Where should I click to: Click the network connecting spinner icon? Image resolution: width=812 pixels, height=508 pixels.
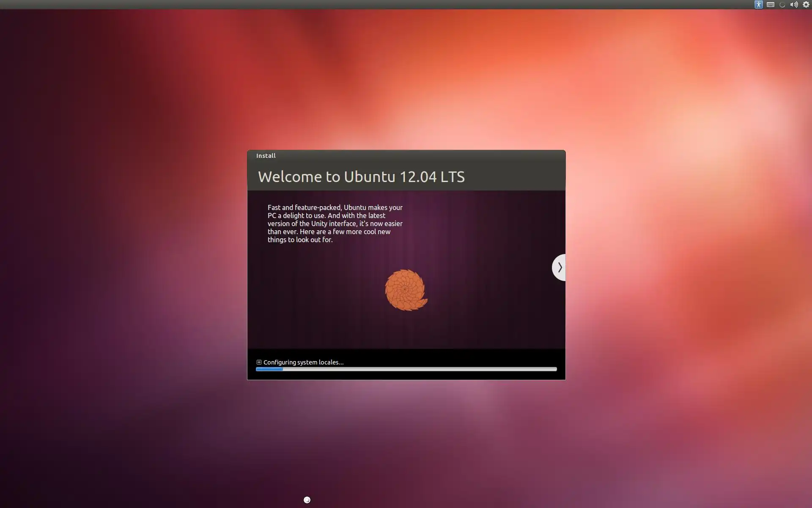click(782, 5)
